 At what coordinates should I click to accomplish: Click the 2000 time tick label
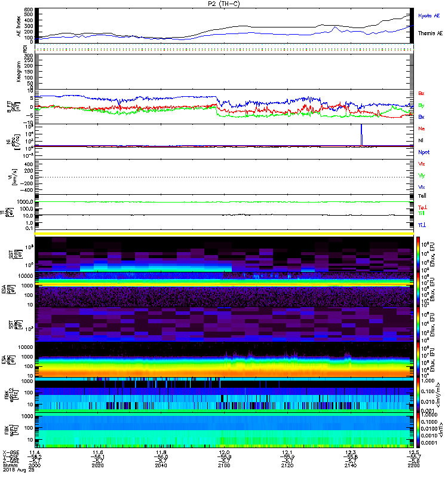[x=35, y=465]
